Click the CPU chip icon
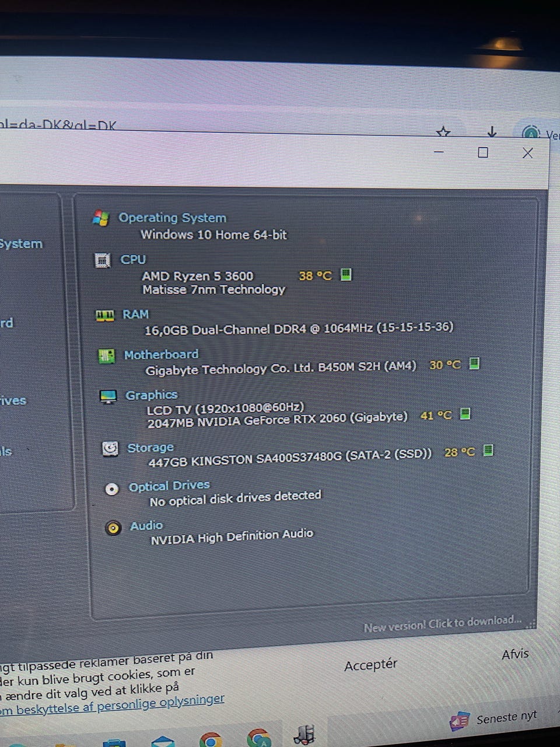 point(103,260)
